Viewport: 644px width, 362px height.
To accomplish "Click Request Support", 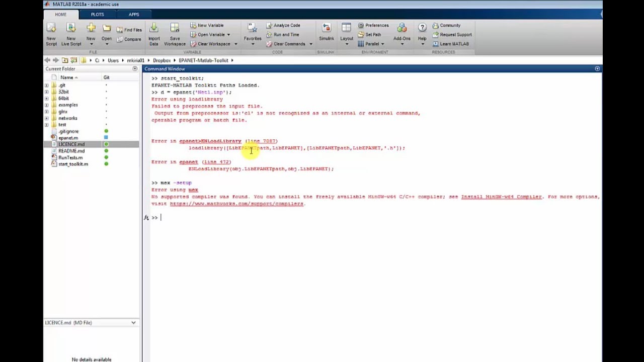I will pos(452,35).
